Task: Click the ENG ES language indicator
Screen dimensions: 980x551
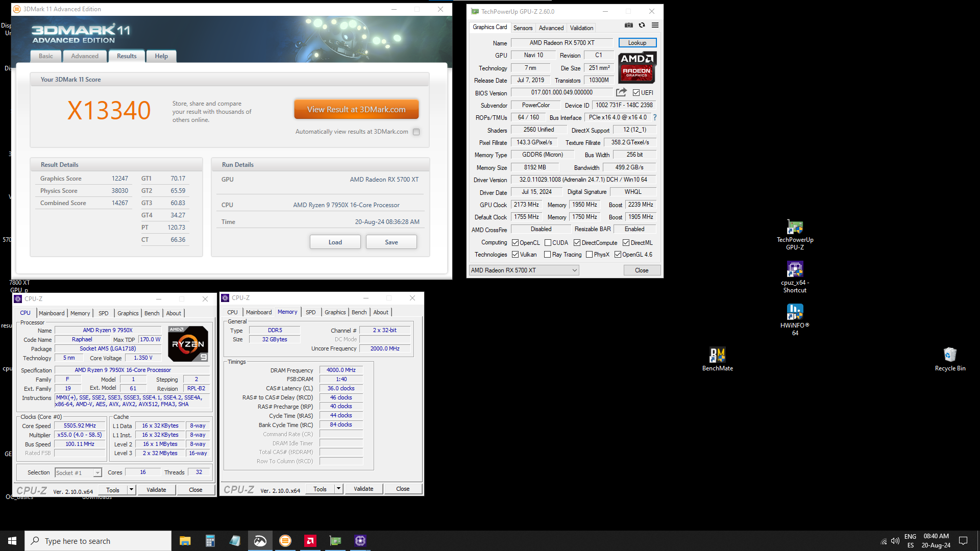Action: [910, 541]
